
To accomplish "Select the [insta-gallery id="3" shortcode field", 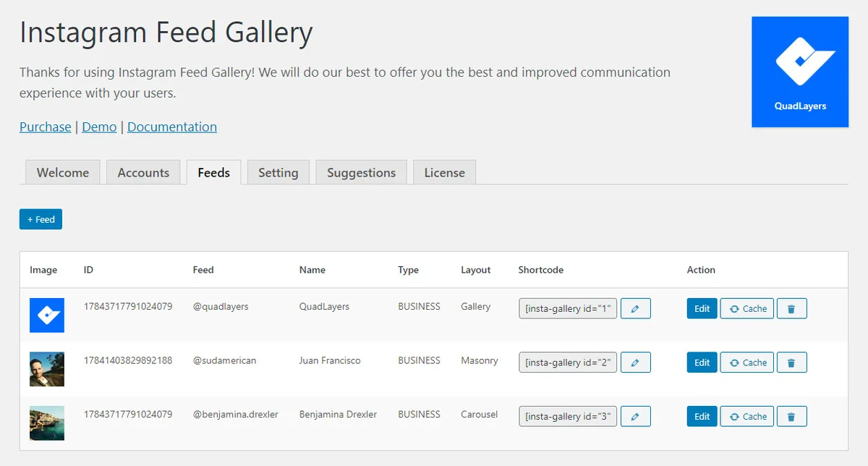I will point(568,416).
